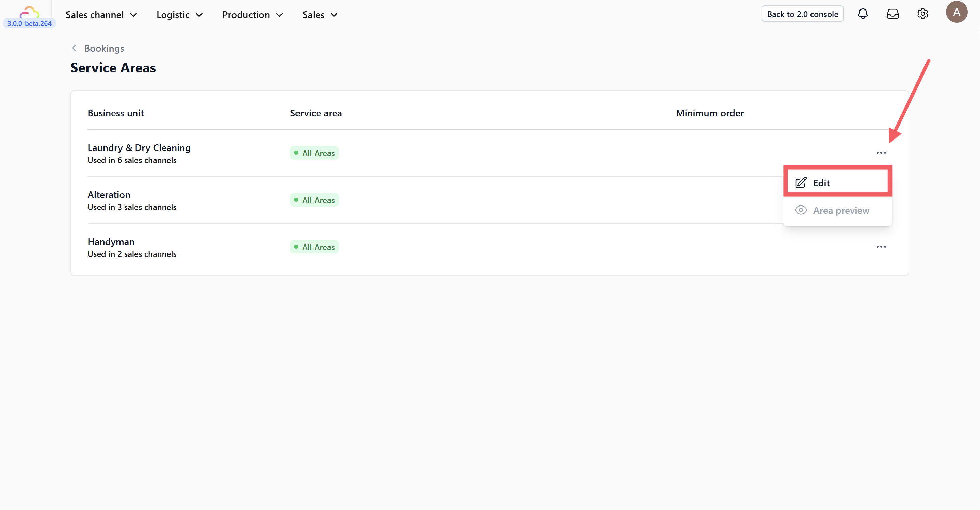This screenshot has height=510, width=980.
Task: Click All Areas badge for Alteration
Action: 314,200
